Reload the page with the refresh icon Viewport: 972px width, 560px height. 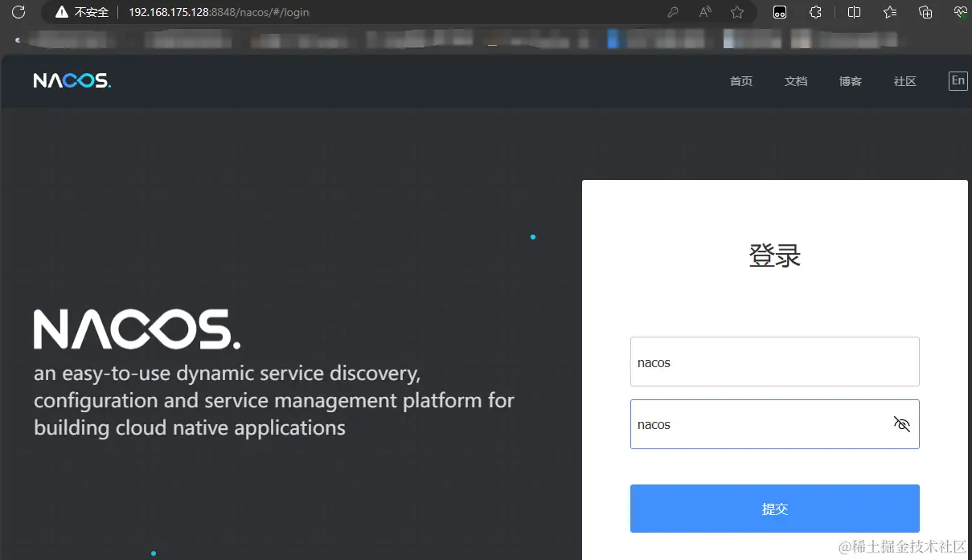coord(18,12)
